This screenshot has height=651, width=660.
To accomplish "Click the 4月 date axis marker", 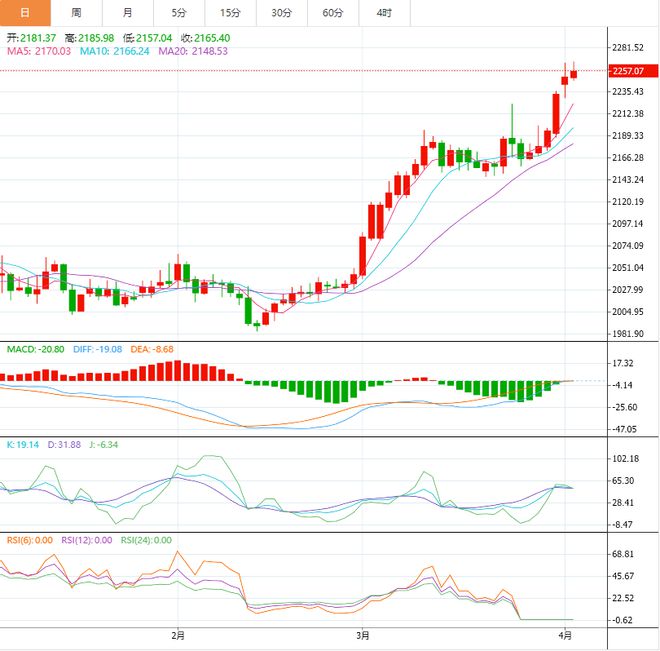I will 565,635.
